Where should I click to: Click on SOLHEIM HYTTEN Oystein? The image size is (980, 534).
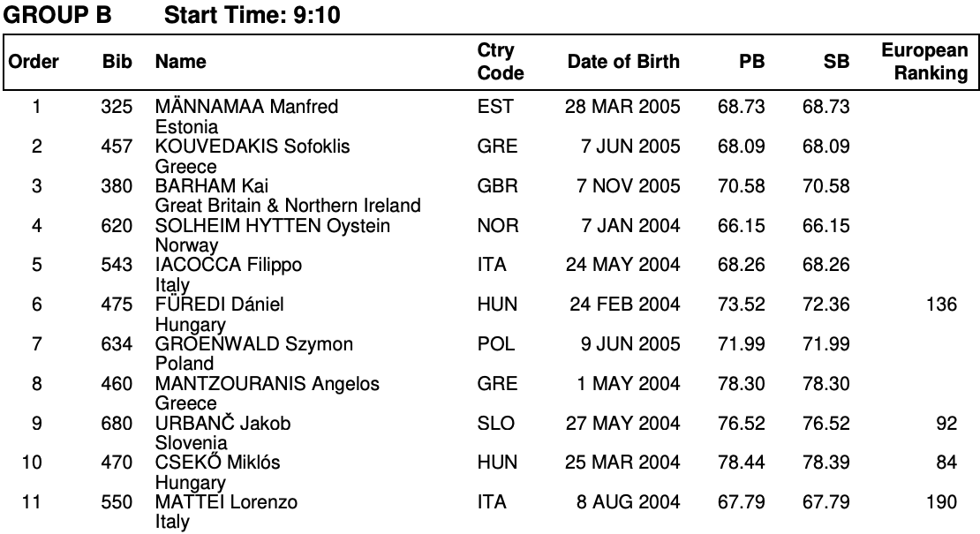pyautogui.click(x=273, y=226)
